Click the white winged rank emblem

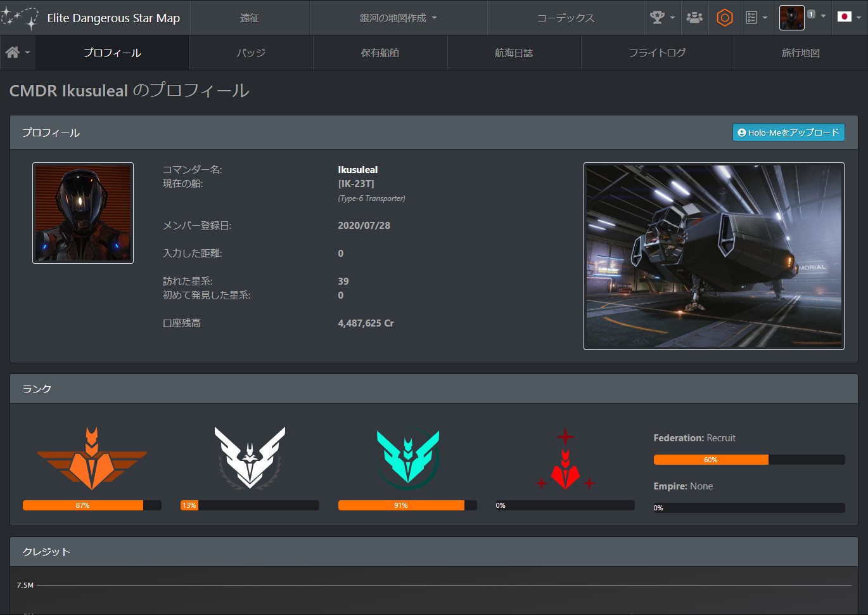tap(250, 458)
